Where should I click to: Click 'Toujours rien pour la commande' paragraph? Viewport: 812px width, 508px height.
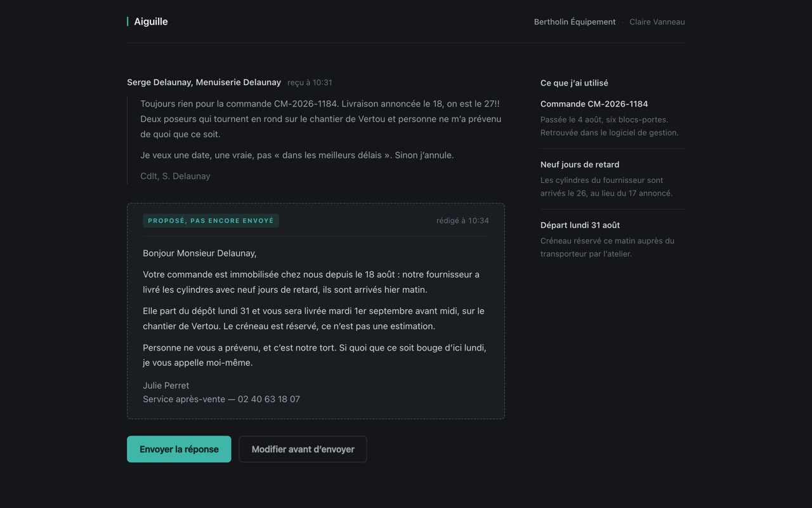tap(321, 119)
